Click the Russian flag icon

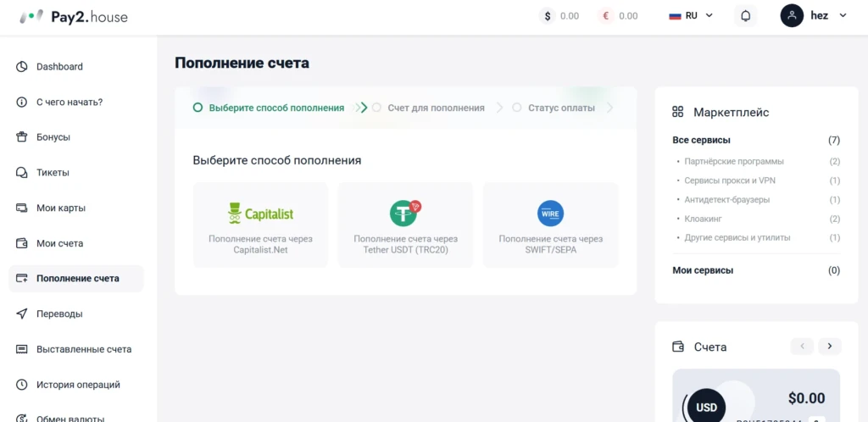(x=675, y=16)
